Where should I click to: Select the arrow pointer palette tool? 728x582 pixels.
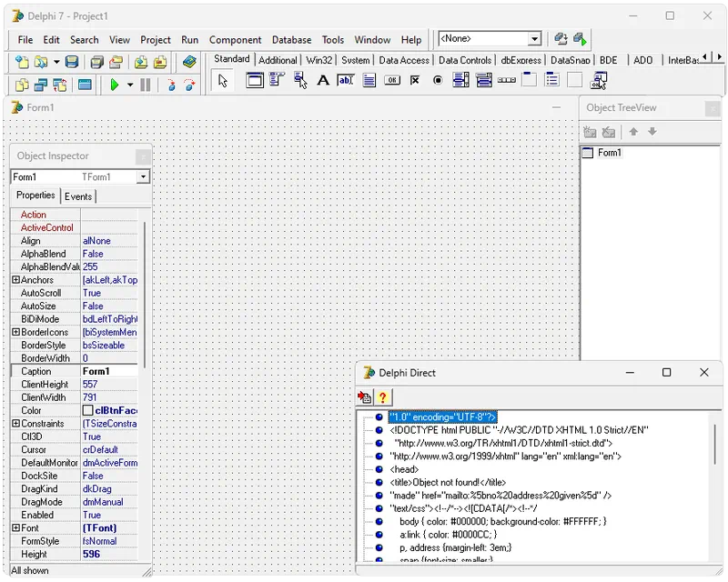[223, 81]
